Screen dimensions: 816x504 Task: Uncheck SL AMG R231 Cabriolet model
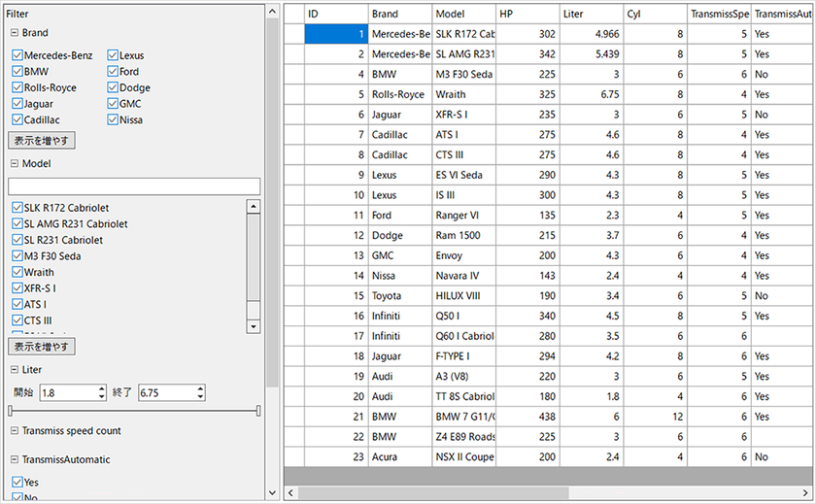[17, 223]
